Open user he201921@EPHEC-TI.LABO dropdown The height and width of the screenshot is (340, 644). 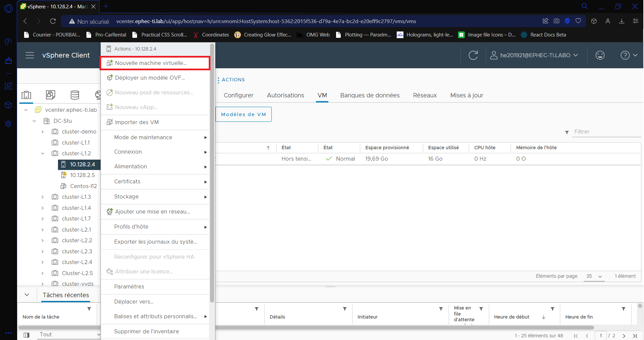point(534,55)
